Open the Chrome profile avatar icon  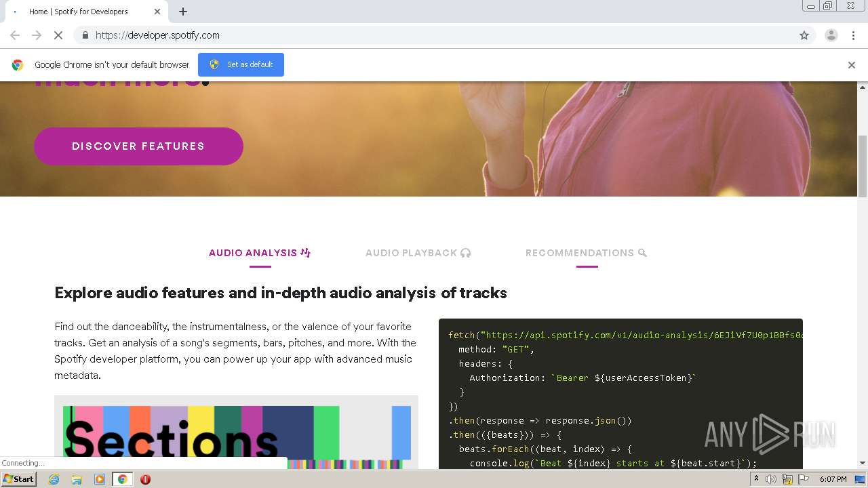pos(831,35)
